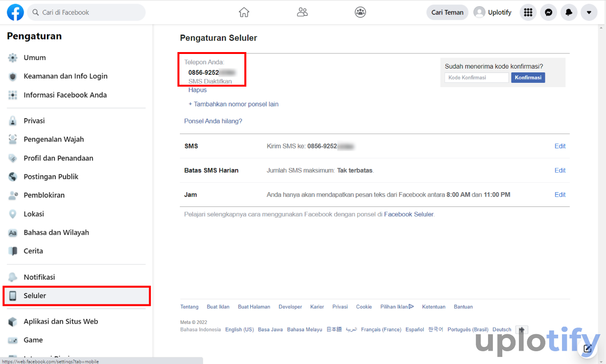Screen dimensions: 606x364
Task: Click the Informasi Facebook Anda grid icon
Action: pos(13,95)
